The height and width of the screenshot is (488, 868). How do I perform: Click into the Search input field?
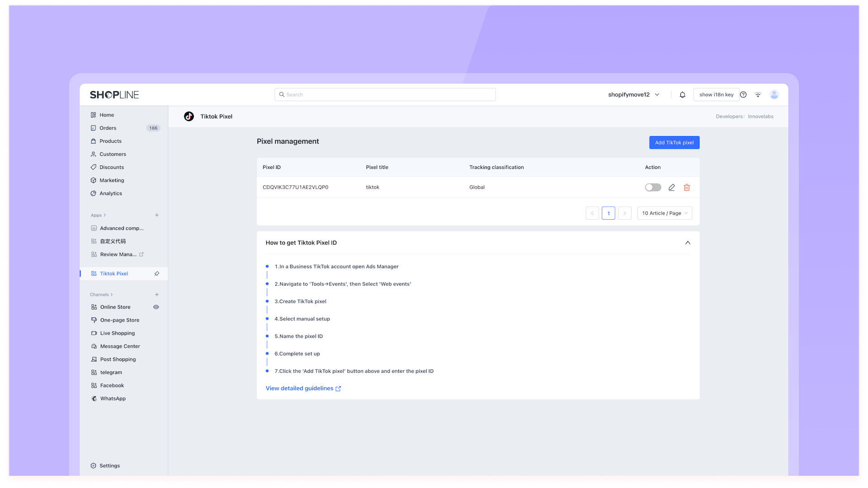385,95
